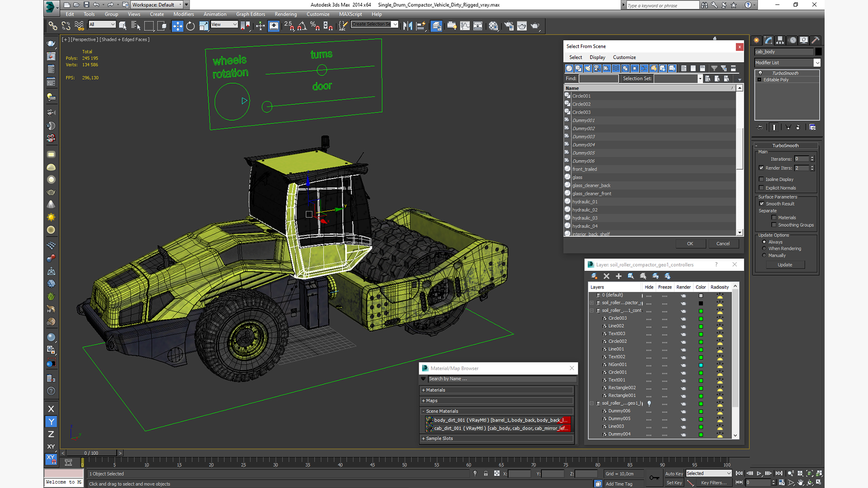Click Key Filters button
The width and height of the screenshot is (868, 488).
(713, 483)
